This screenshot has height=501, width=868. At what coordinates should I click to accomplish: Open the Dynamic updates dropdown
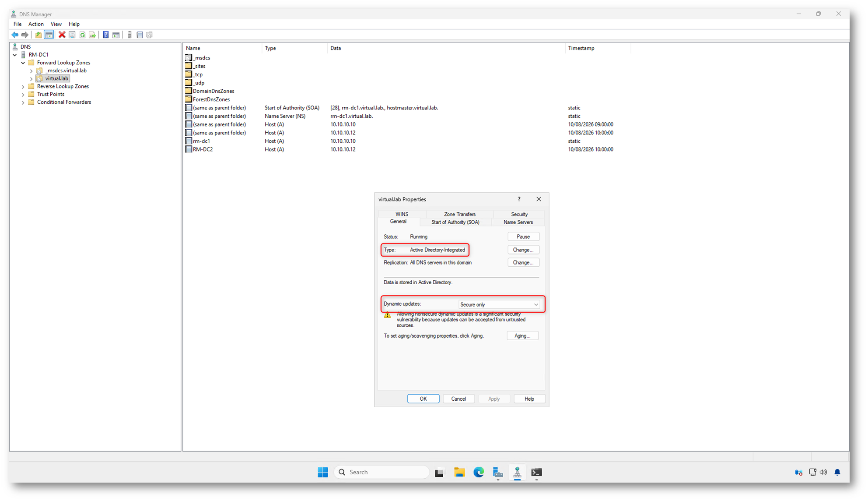click(499, 304)
